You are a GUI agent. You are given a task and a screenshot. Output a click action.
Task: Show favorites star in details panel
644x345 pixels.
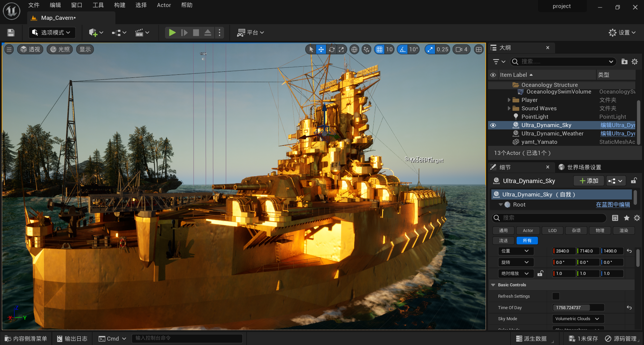(x=626, y=218)
